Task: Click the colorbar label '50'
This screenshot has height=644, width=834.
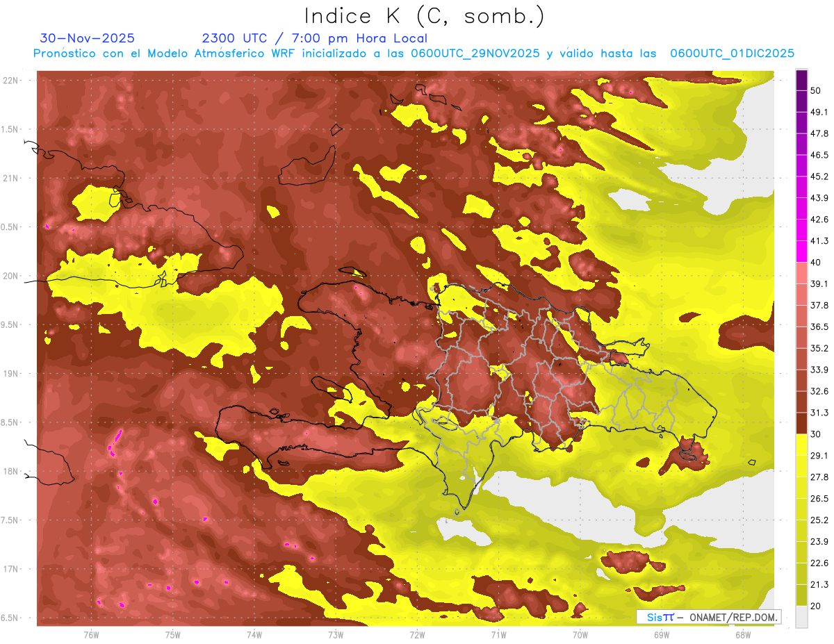Action: tap(816, 90)
